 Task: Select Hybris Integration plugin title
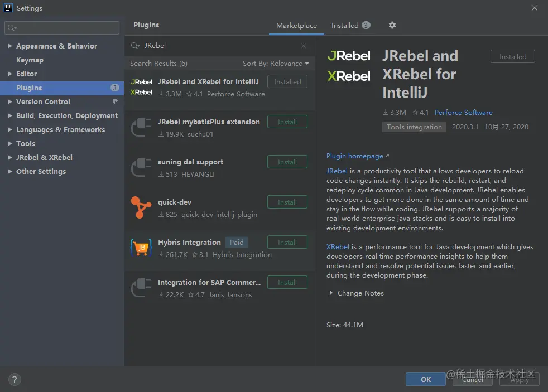click(x=189, y=242)
